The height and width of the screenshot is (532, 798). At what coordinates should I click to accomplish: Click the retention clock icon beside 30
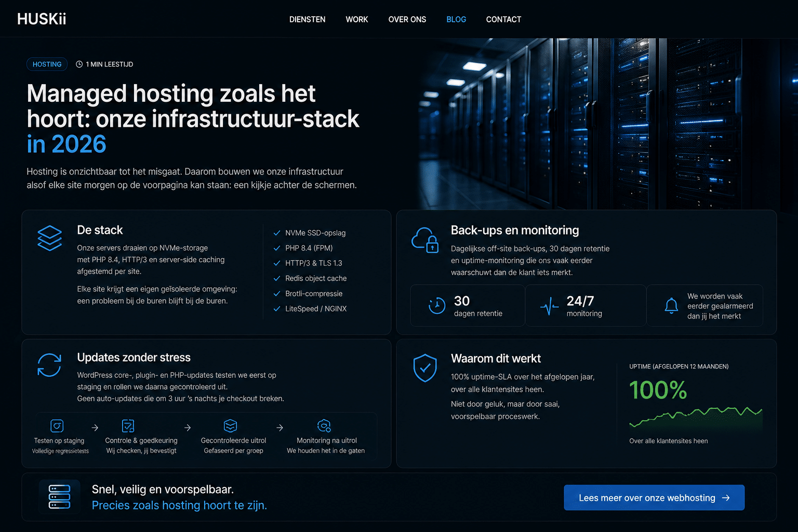click(x=437, y=305)
